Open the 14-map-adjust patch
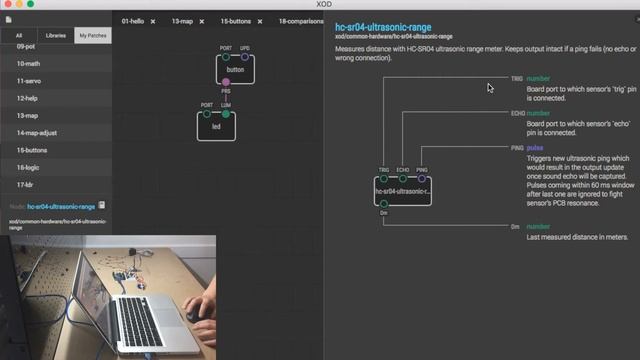The image size is (640, 360). point(56,133)
